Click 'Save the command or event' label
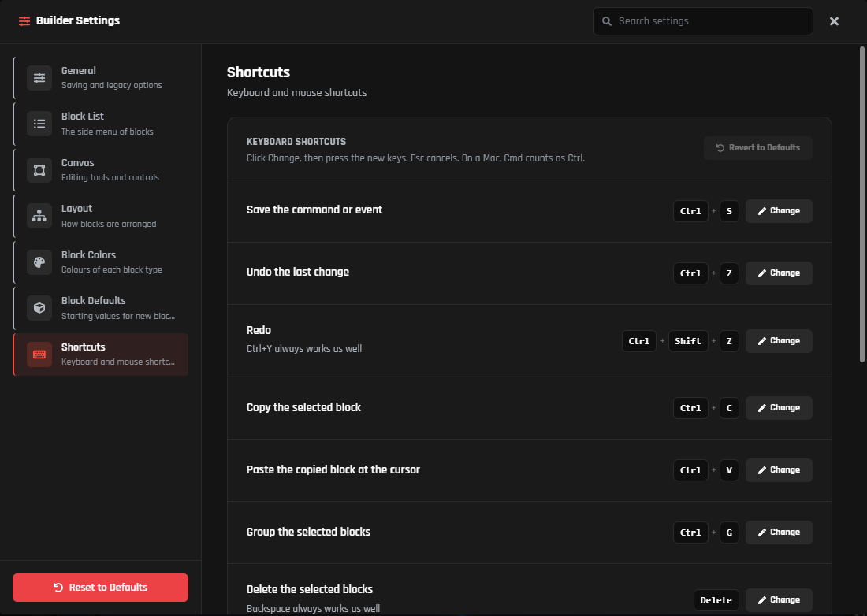Screen dimensions: 867x616 click(314, 210)
